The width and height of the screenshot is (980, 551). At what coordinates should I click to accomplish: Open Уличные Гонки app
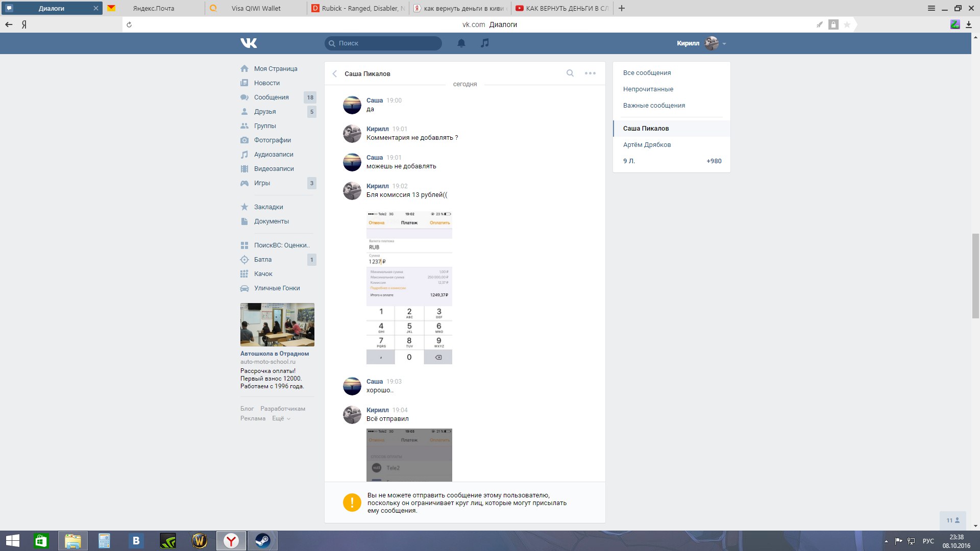pos(278,288)
